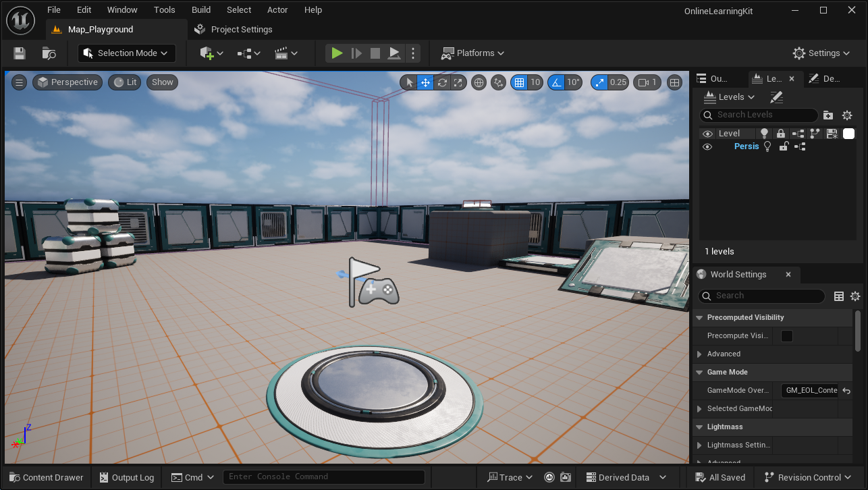Enable the Precompute Visibility checkbox
868x490 pixels.
click(x=787, y=335)
